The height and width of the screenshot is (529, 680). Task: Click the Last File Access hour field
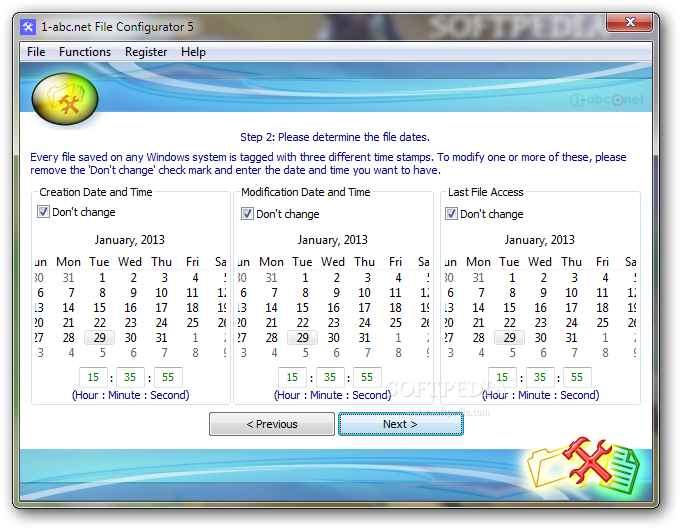[502, 377]
